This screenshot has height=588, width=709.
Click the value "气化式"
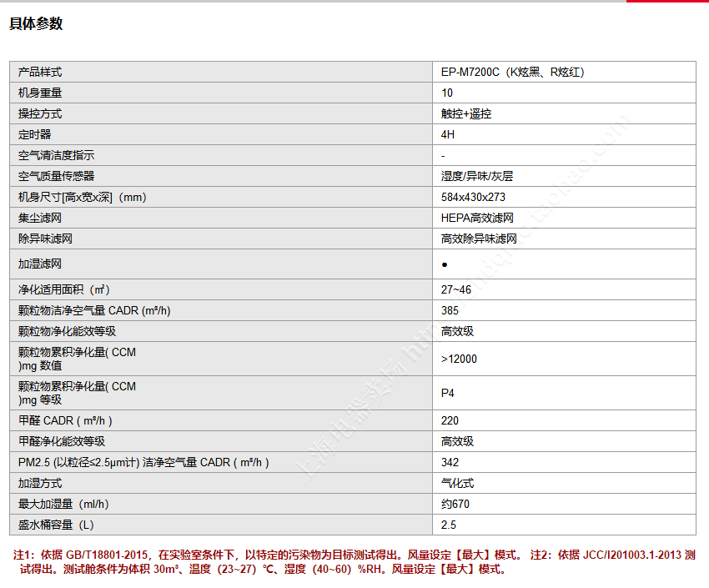click(x=457, y=483)
